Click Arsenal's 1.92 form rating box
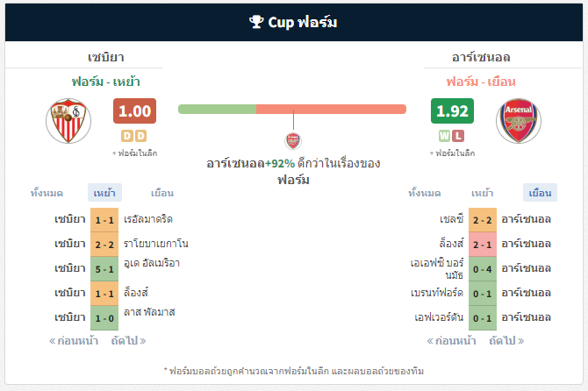The image size is (588, 391). point(452,110)
